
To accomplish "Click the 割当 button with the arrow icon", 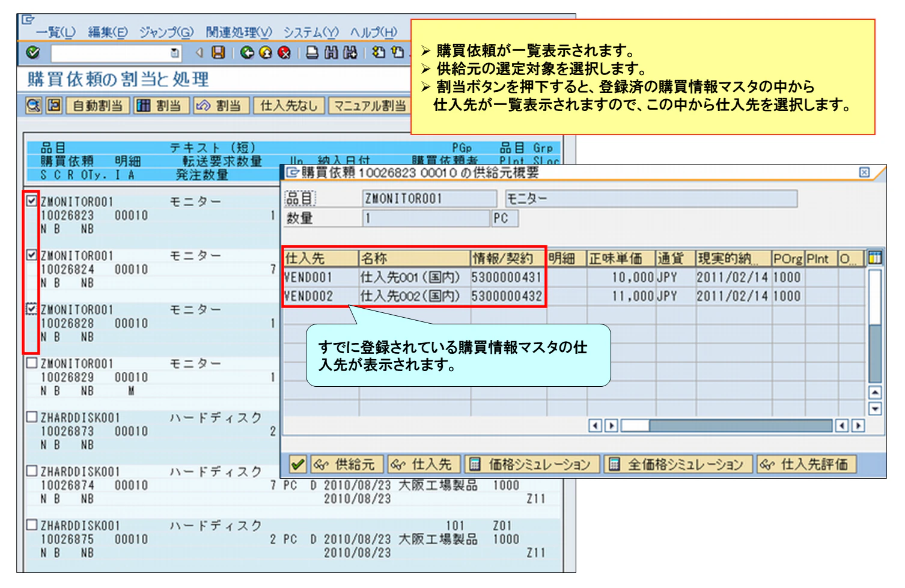I will point(221,106).
